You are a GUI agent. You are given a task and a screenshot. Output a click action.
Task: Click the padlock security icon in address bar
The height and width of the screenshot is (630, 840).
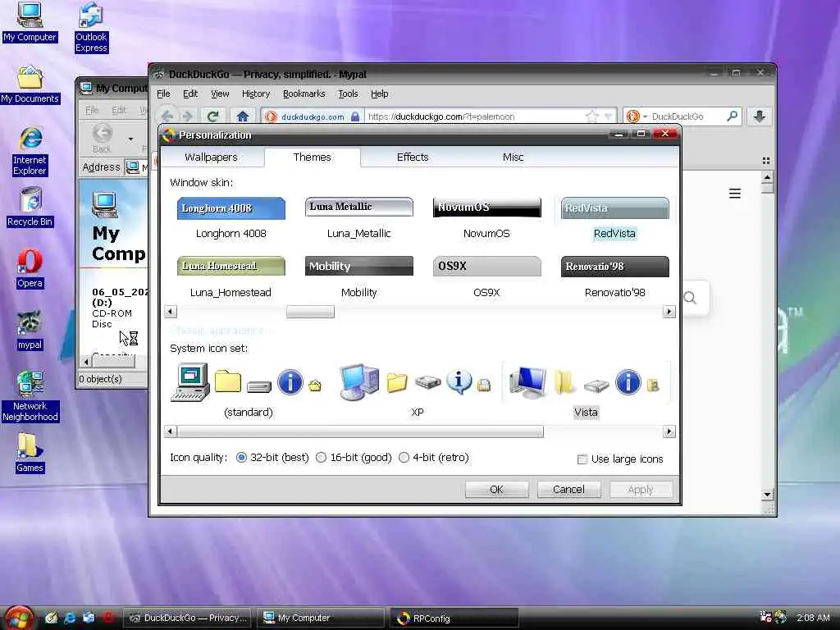pos(354,116)
